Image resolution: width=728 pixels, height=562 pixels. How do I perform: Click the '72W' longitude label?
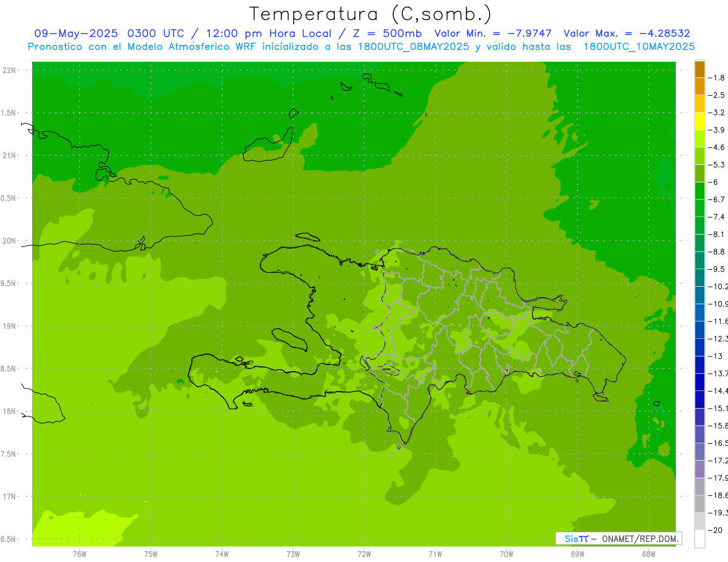(364, 554)
